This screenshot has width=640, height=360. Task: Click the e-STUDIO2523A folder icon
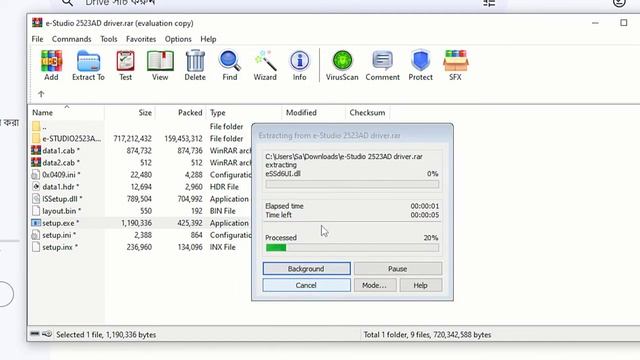36,138
